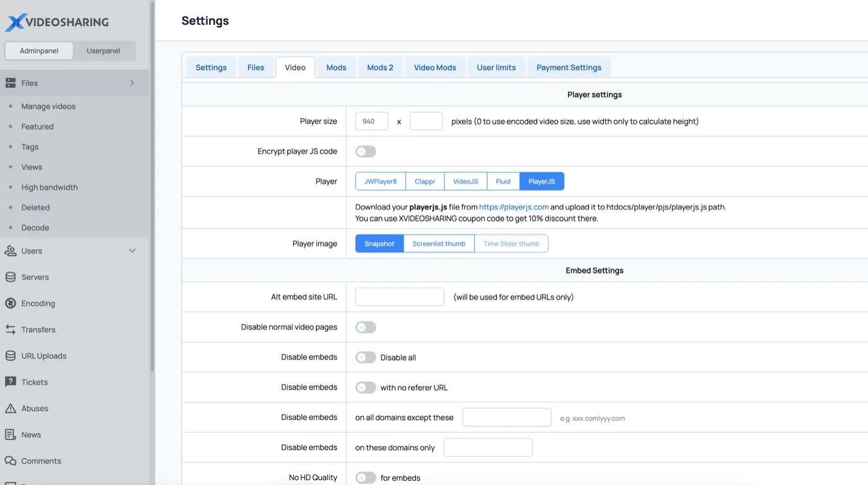Toggle Encrypt player JS code switch
The height and width of the screenshot is (485, 868).
tap(366, 151)
